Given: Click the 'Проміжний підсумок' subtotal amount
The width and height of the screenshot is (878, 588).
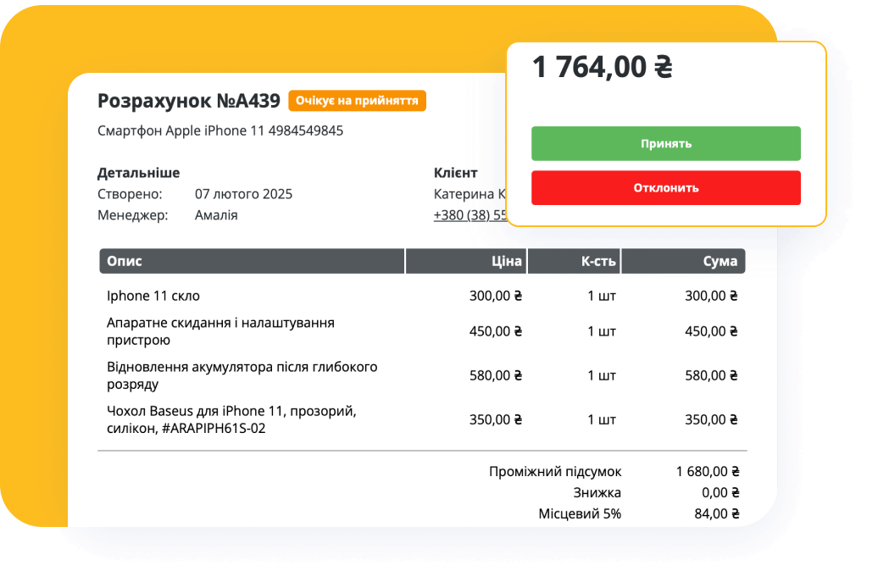Looking at the screenshot, I should click(709, 471).
